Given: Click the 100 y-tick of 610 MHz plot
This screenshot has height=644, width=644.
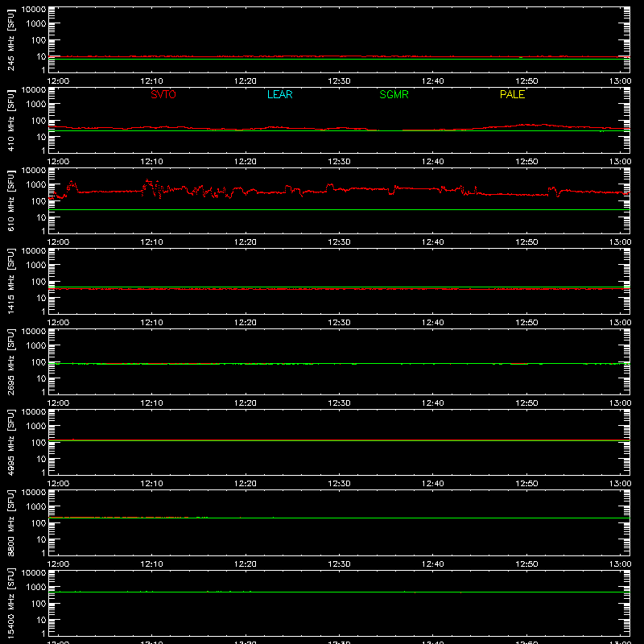Looking at the screenshot, I should pos(39,201).
